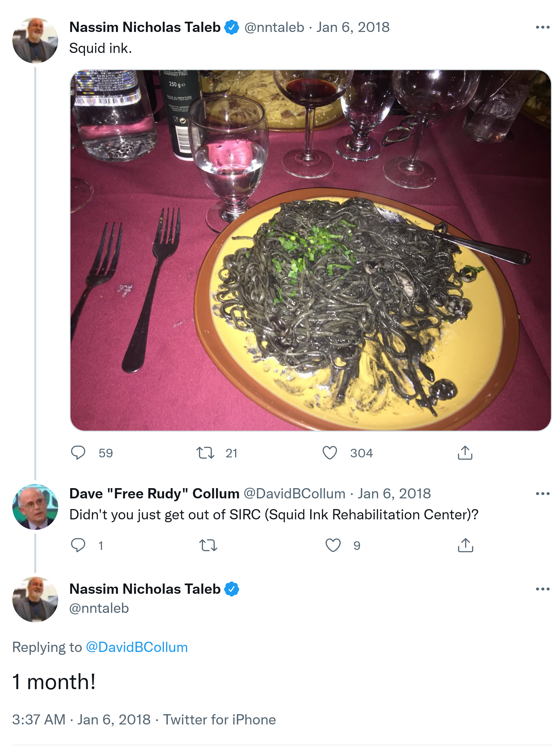Open the 3:37 AM · Jan 6, 2018 timestamp
The image size is (560, 749).
[81, 719]
